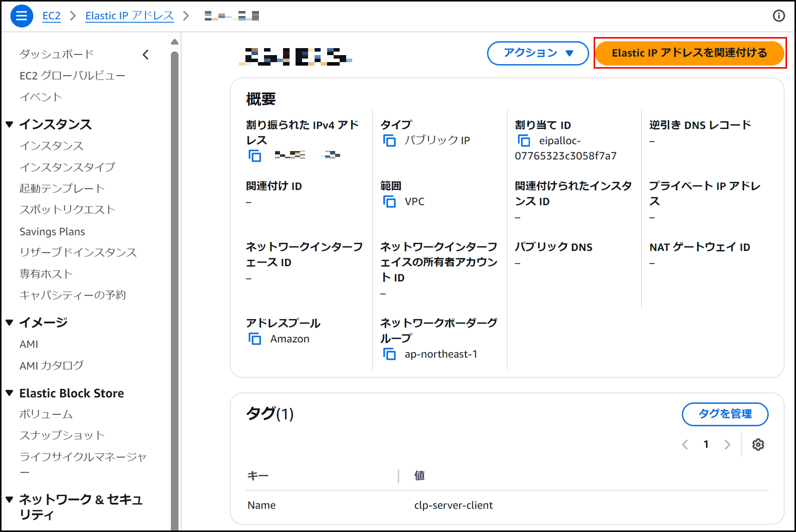Copy the allocated IPv4 address
Viewport: 796px width, 532px height.
(255, 156)
